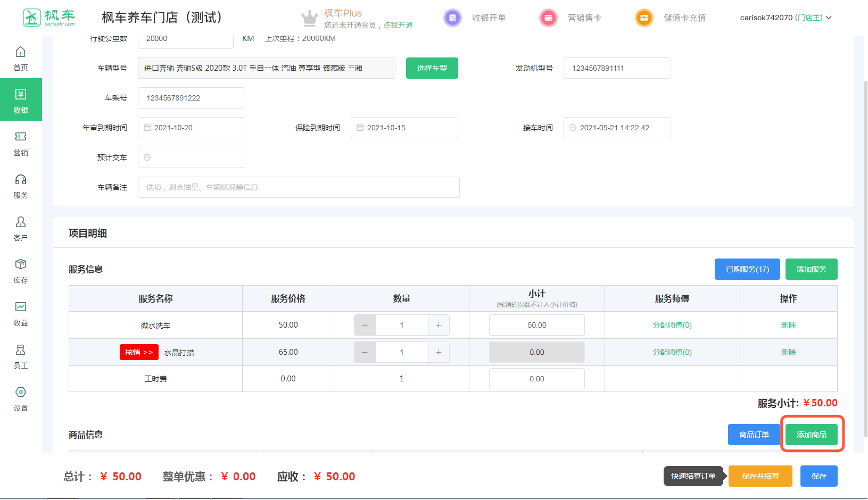The image size is (868, 500).
Task: Click the 添加商品 button
Action: click(811, 435)
